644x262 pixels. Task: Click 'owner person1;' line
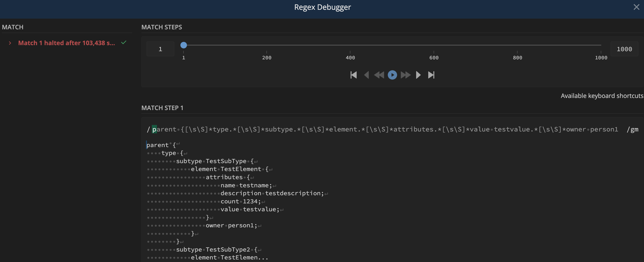(x=231, y=225)
